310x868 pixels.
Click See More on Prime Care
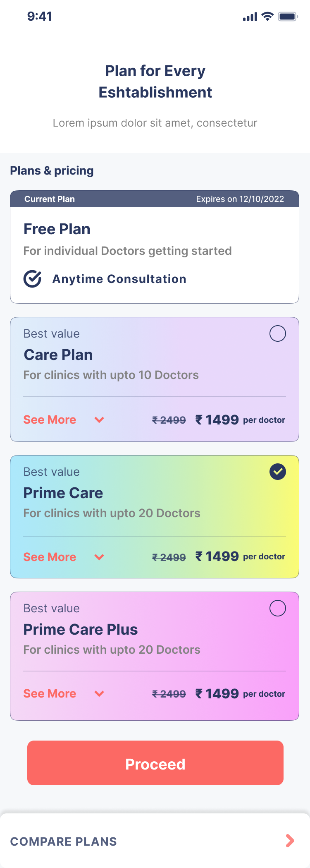pos(50,557)
